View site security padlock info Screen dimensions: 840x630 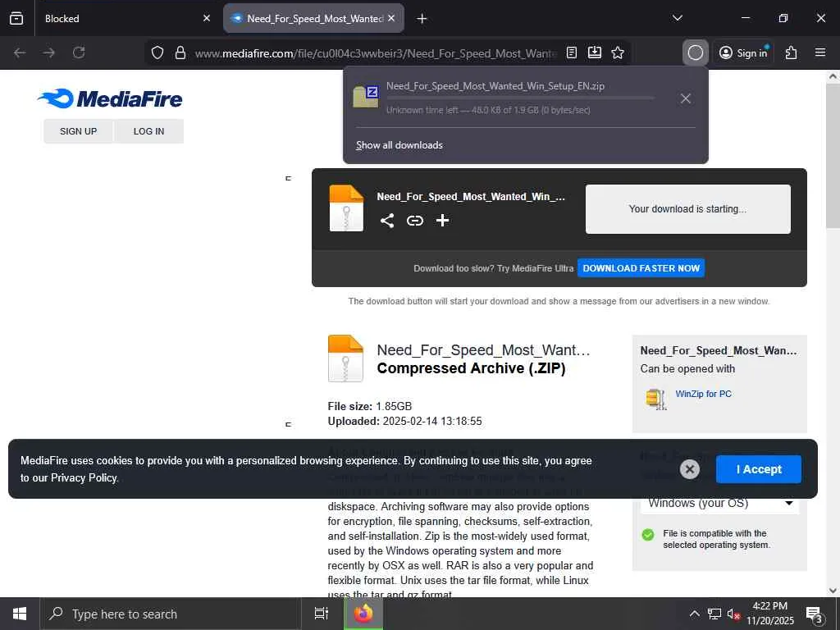tap(180, 52)
